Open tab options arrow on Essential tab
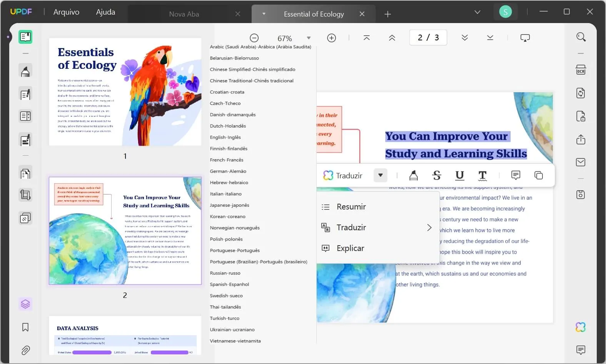 pos(264,14)
